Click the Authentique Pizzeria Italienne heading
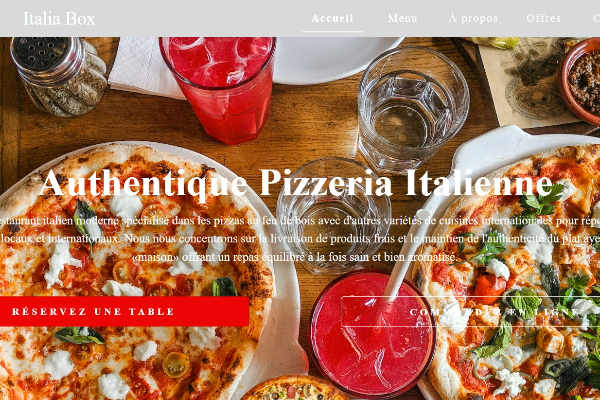 click(x=297, y=183)
